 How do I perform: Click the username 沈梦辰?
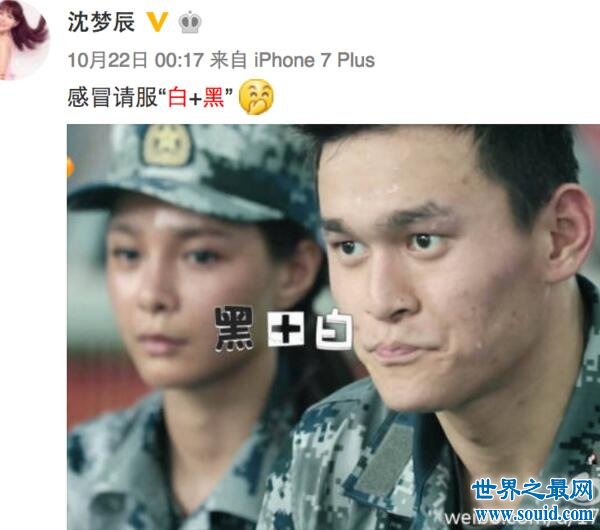(101, 22)
